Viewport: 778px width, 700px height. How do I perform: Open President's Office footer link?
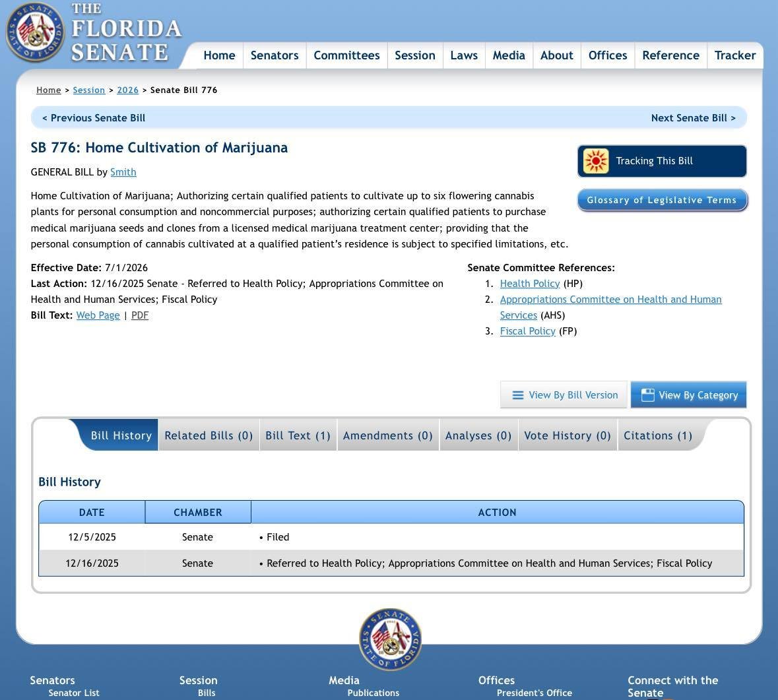[x=535, y=693]
